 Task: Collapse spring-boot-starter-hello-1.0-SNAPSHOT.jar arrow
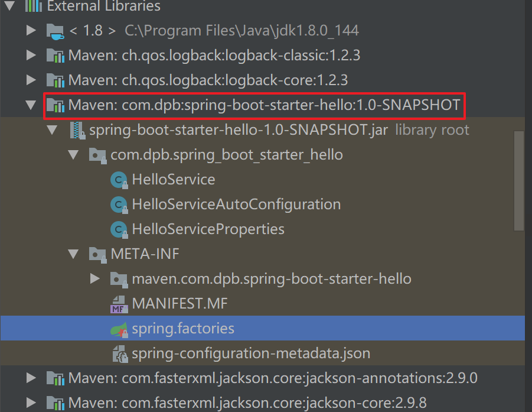coord(52,130)
